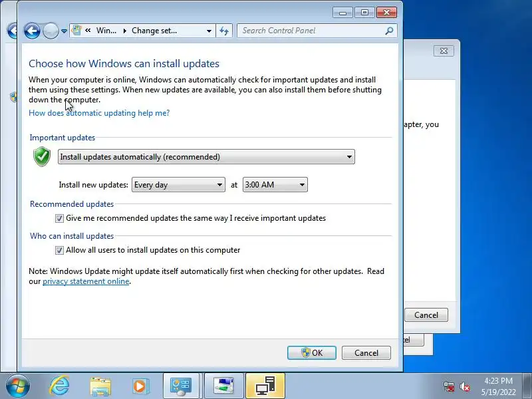The height and width of the screenshot is (399, 532).
Task: Click Cancel in the Change settings window
Action: point(366,353)
